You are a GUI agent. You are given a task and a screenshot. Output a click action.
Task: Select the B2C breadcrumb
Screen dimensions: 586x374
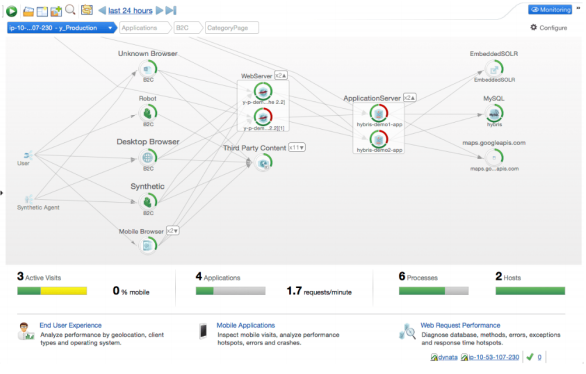[x=188, y=28]
